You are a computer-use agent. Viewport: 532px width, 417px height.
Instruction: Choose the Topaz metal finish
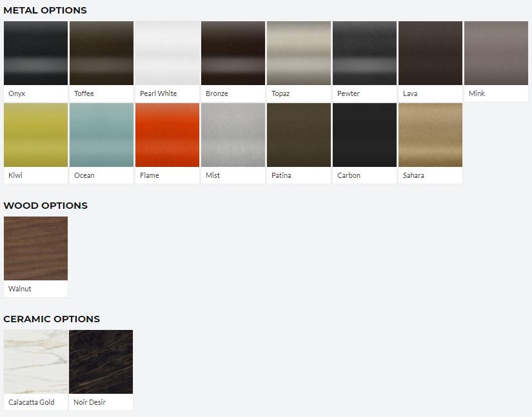coord(299,53)
